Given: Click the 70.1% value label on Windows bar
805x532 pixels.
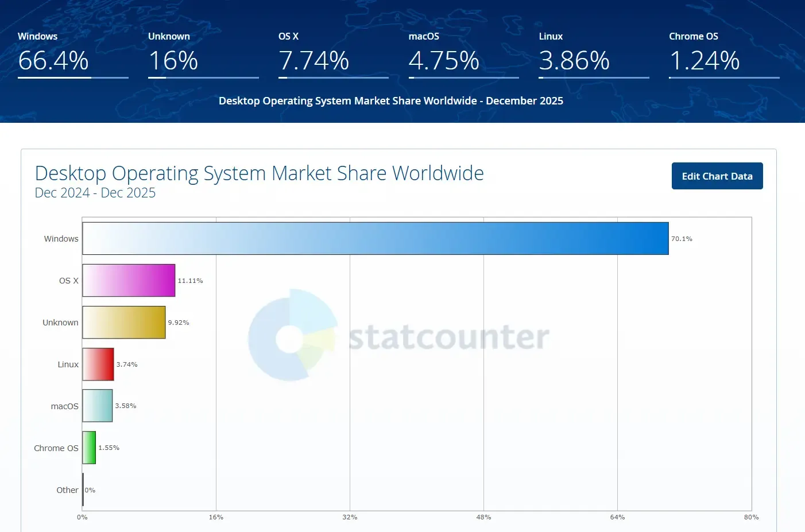Looking at the screenshot, I should (x=681, y=238).
